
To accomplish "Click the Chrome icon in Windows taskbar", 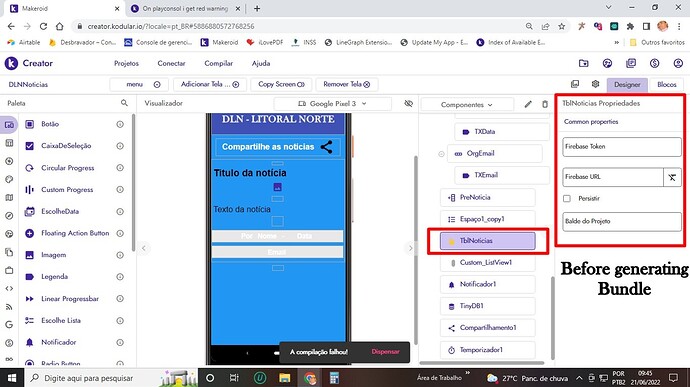I will pyautogui.click(x=309, y=378).
